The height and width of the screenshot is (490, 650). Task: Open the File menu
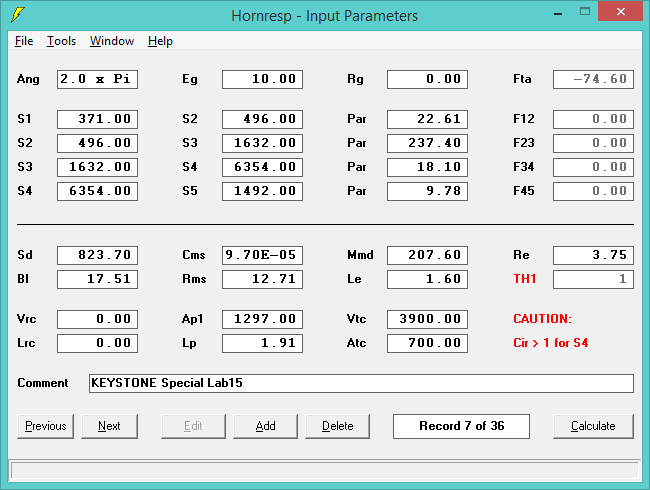point(24,41)
